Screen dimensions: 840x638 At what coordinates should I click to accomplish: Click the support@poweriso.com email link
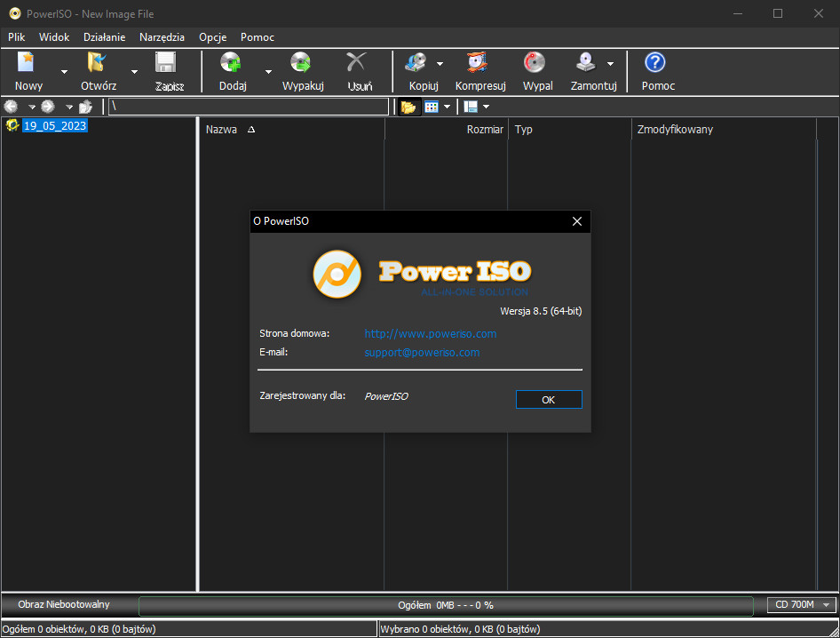pos(422,352)
